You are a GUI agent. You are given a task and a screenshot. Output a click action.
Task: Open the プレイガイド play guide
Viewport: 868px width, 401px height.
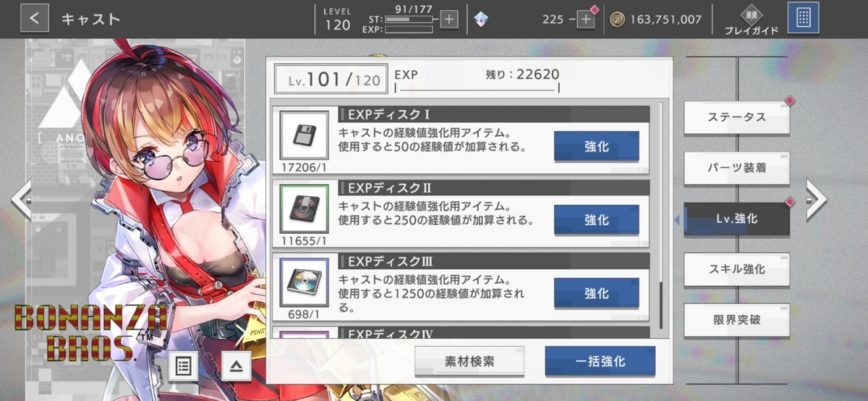coord(751,20)
